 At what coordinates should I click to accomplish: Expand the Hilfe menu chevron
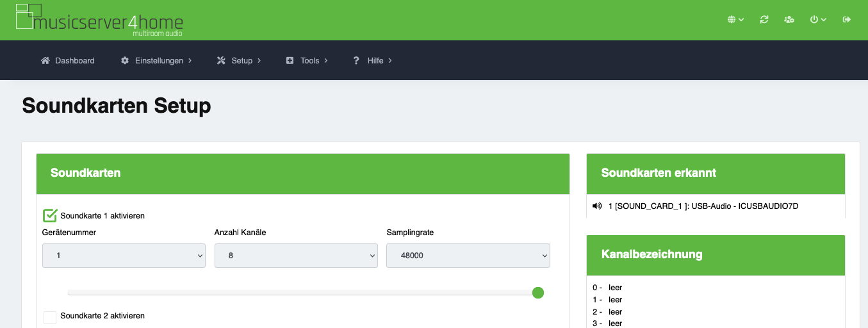(390, 60)
